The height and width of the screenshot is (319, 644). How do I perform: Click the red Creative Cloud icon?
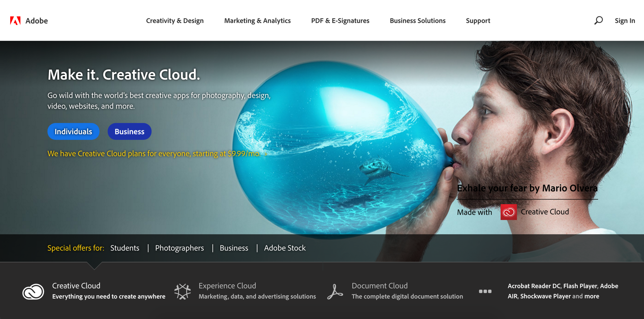point(509,212)
